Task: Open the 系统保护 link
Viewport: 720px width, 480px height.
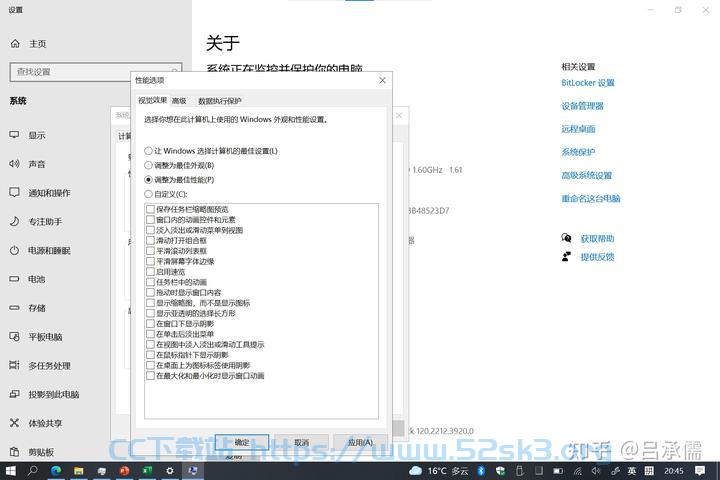Action: 578,152
